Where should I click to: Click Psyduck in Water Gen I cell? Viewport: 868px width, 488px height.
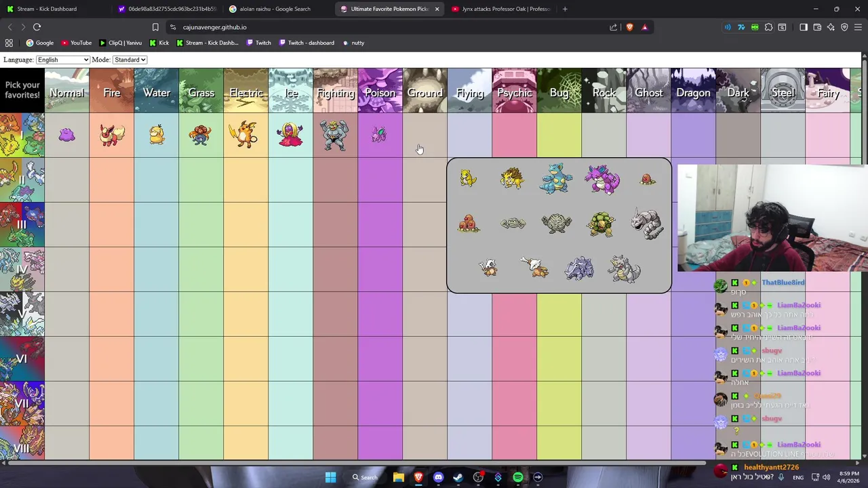[x=157, y=134]
